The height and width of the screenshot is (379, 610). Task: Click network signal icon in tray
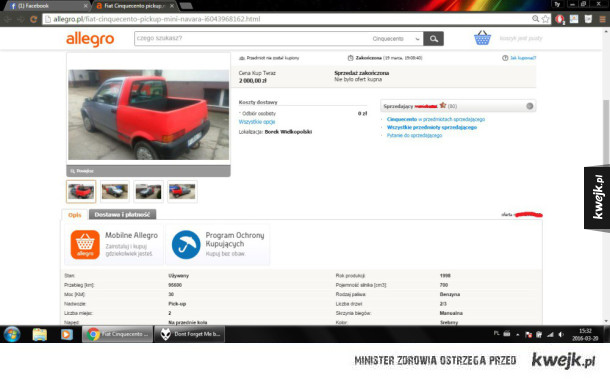click(550, 334)
